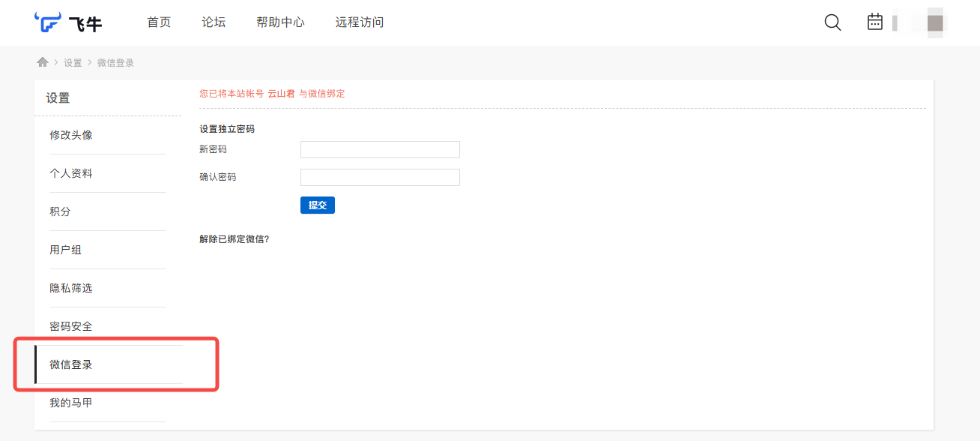Open 论坛 in the top navigation

214,22
